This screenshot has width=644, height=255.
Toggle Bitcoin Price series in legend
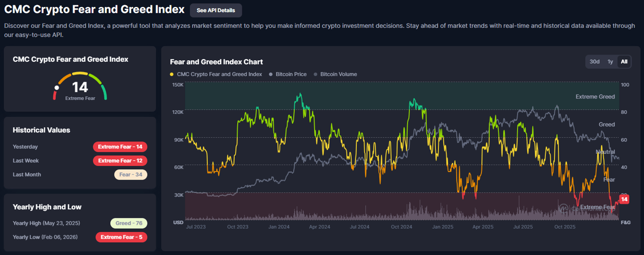pyautogui.click(x=288, y=74)
